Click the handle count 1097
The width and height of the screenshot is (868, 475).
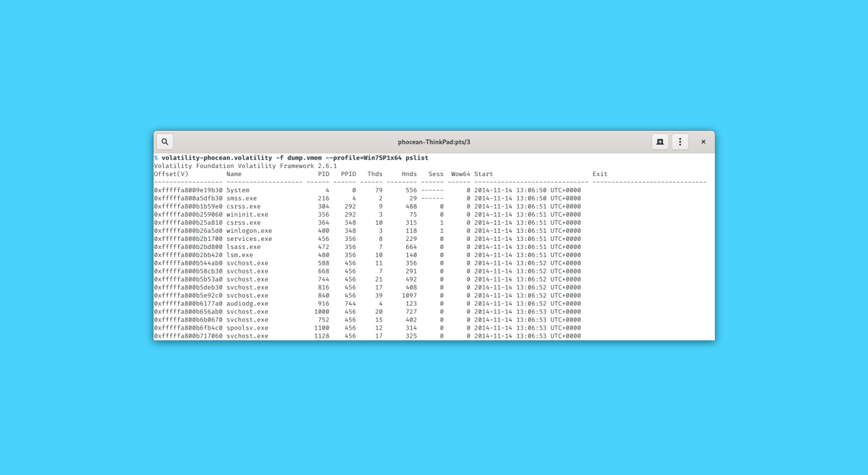click(409, 296)
